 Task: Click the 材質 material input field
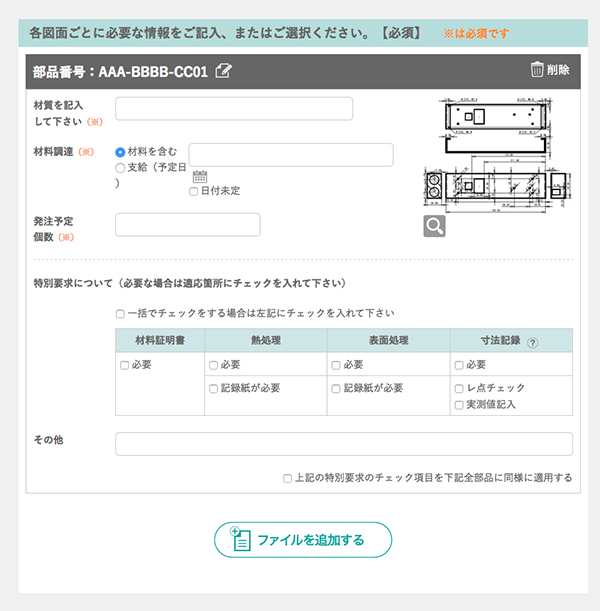point(234,109)
